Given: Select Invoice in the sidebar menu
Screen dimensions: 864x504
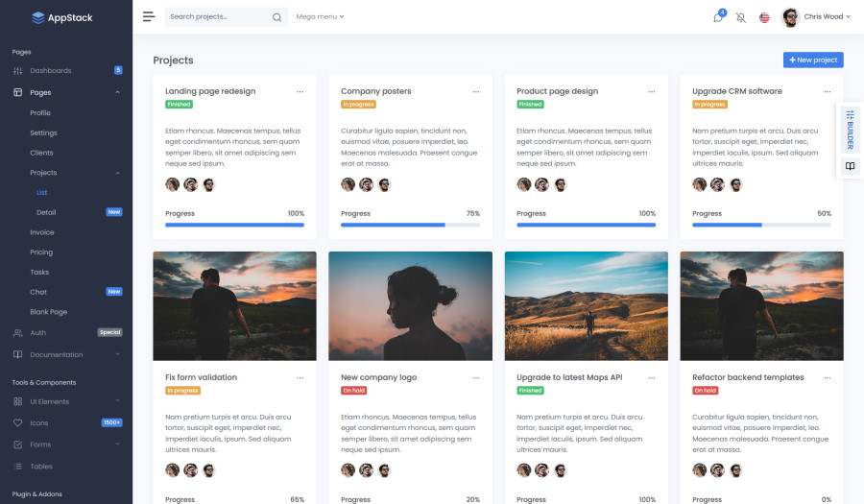Looking at the screenshot, I should click(x=42, y=232).
